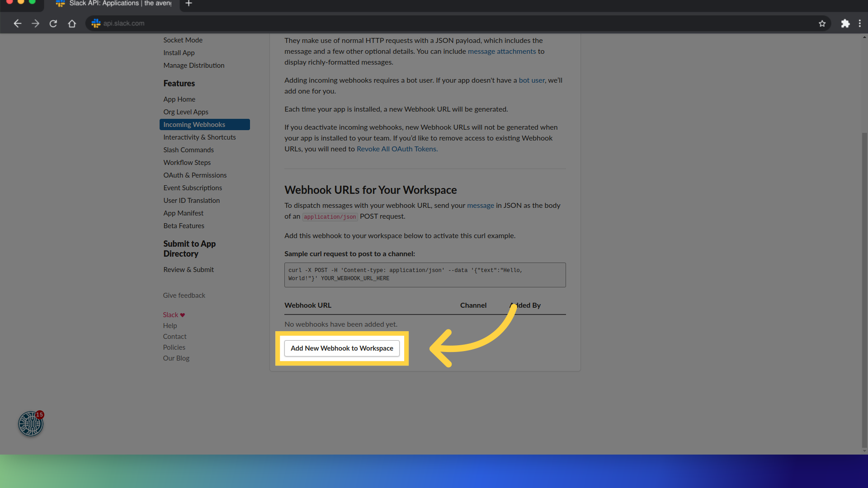Click the browser forward arrow

click(x=35, y=23)
